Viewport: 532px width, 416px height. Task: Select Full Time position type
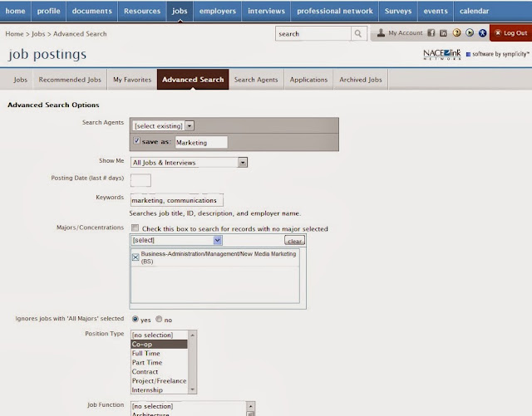click(159, 353)
